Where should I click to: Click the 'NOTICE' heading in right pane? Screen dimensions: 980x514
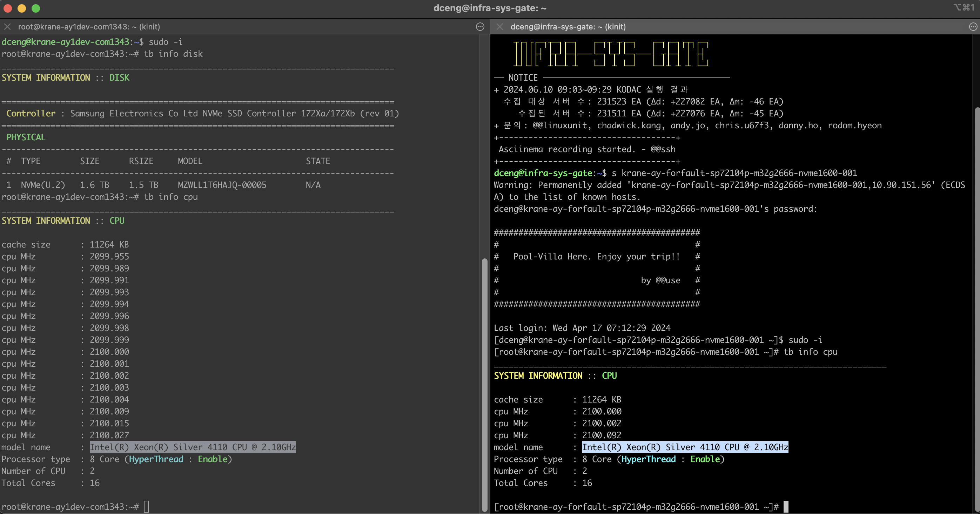[x=523, y=77]
